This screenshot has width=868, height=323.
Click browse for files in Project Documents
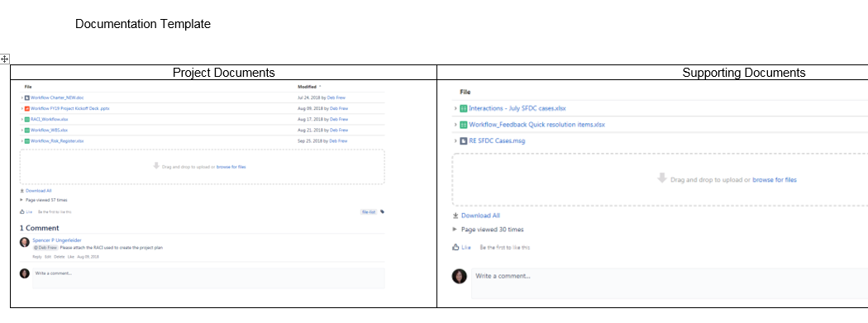[x=231, y=167]
